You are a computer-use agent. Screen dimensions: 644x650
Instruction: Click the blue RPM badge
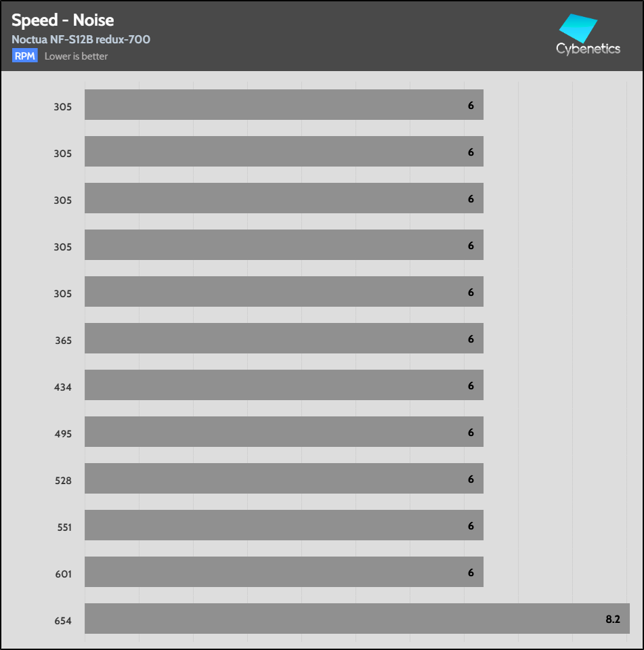click(x=24, y=56)
